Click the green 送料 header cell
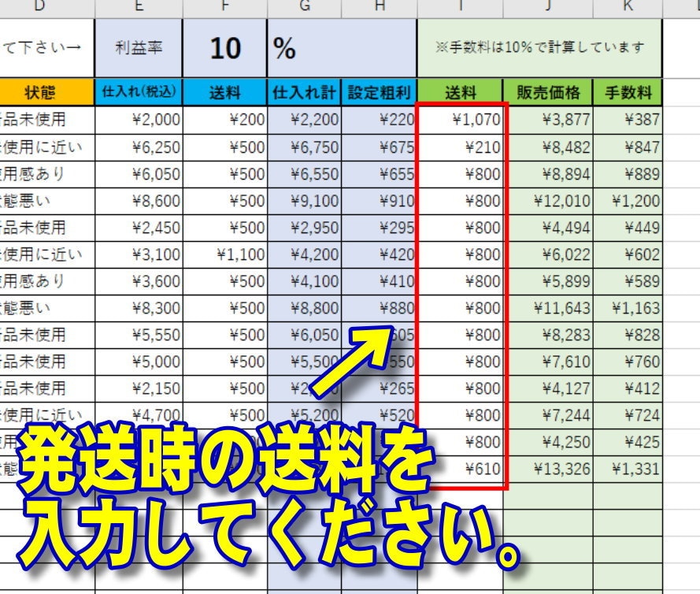Screen dimensions: 700x594 (461, 92)
